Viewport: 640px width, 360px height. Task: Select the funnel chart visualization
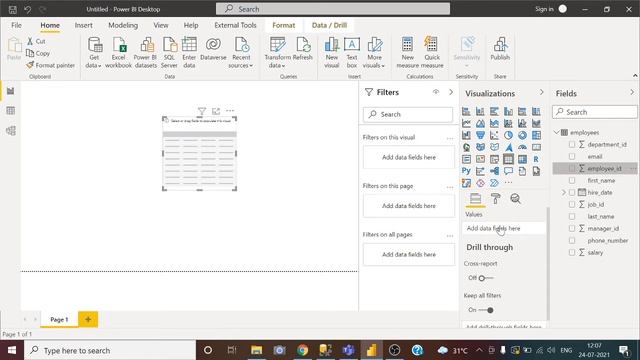(x=480, y=135)
